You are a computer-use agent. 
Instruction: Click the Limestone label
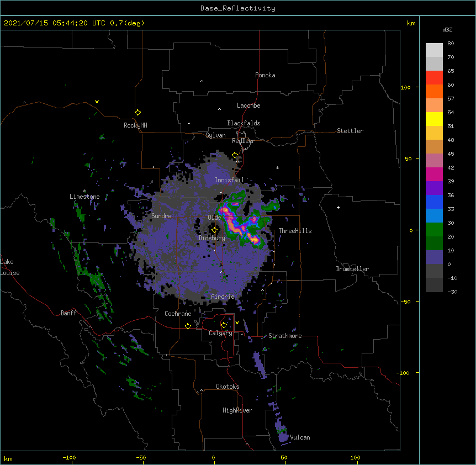point(84,197)
